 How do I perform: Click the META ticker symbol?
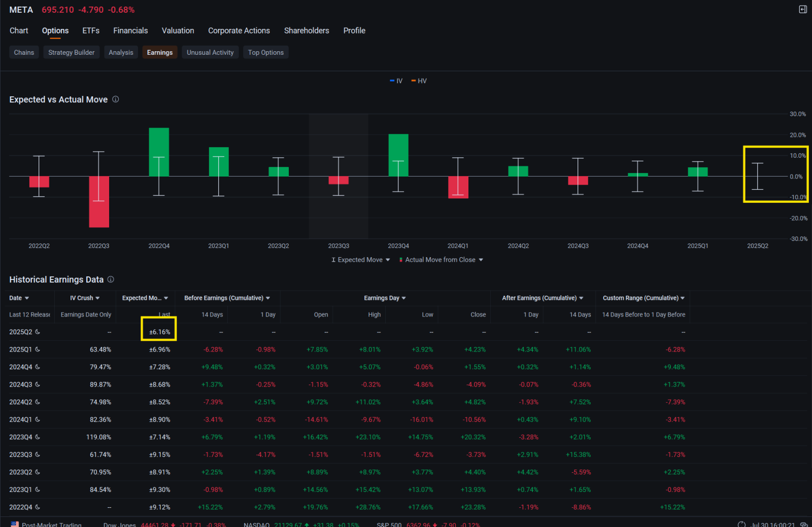[21, 10]
